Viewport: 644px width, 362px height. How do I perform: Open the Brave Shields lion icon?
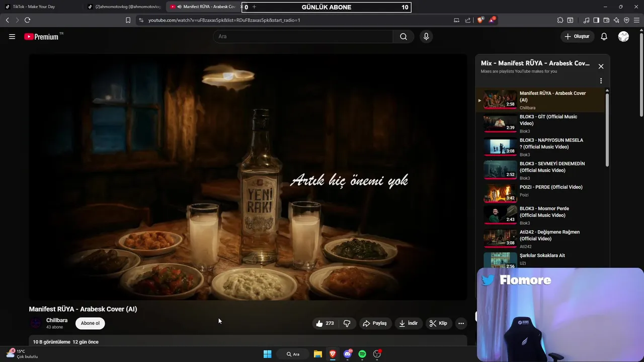pyautogui.click(x=480, y=20)
